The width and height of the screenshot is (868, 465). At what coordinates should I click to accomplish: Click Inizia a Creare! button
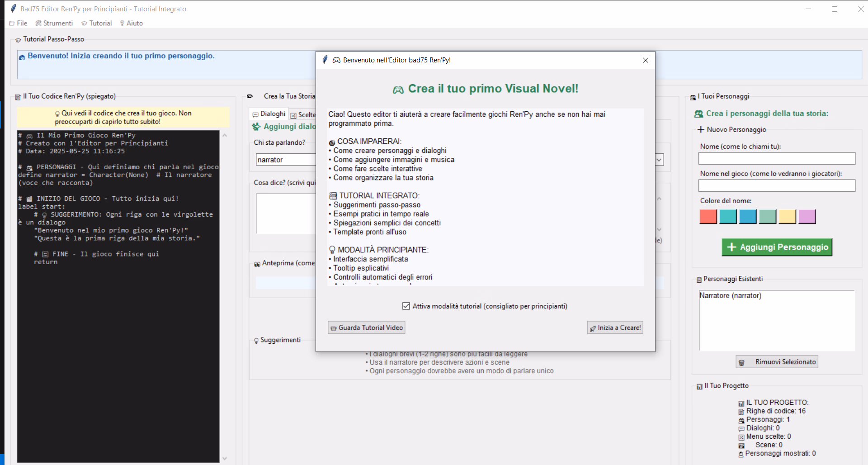click(x=615, y=327)
